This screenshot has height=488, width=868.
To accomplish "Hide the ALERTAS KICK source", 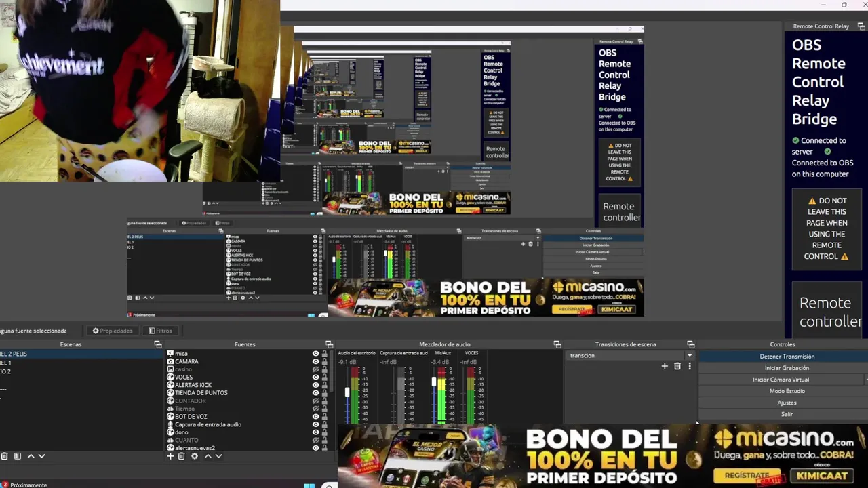I will coord(315,385).
